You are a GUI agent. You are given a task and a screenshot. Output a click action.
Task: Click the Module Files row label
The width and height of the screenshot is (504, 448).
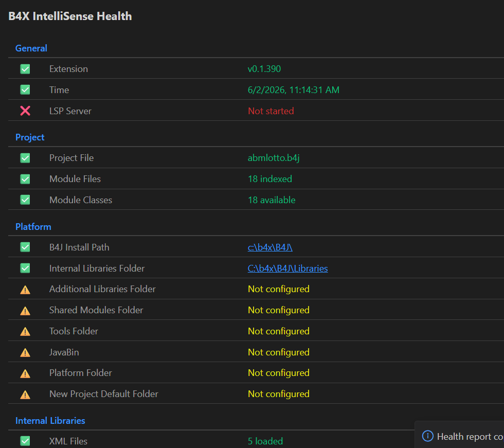point(75,179)
